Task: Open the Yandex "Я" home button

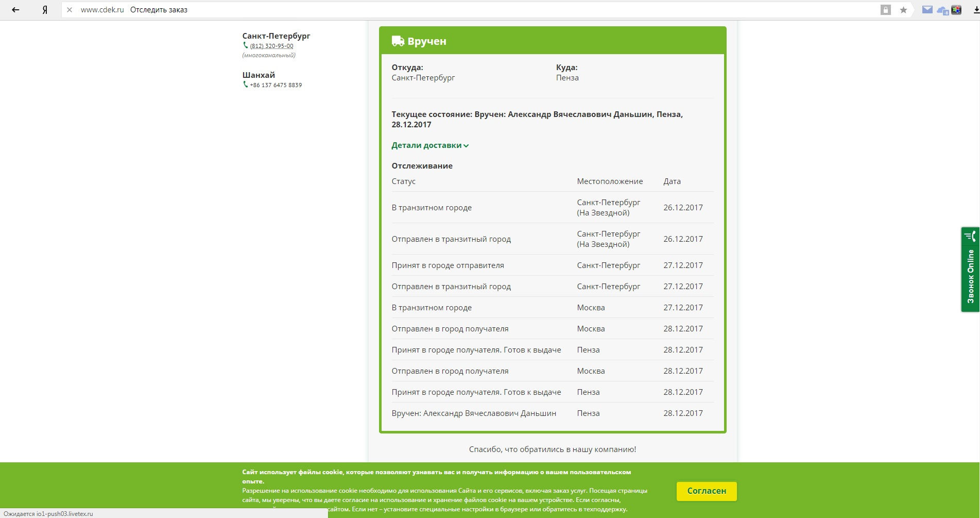Action: pos(45,10)
